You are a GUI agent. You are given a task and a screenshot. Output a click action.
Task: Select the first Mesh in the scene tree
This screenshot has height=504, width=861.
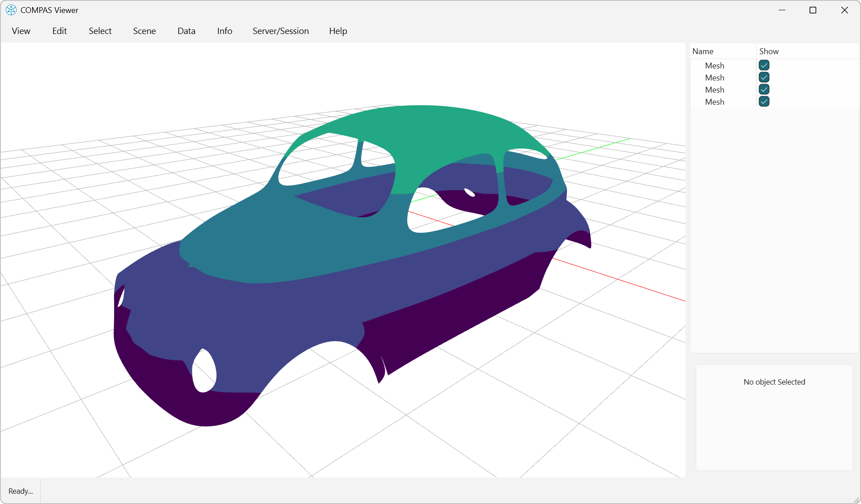click(715, 65)
